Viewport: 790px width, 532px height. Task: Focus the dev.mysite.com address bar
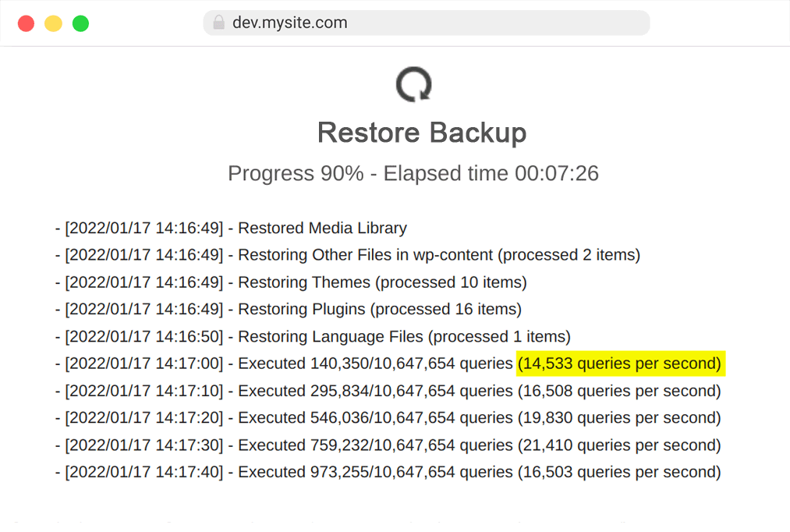[x=427, y=23]
